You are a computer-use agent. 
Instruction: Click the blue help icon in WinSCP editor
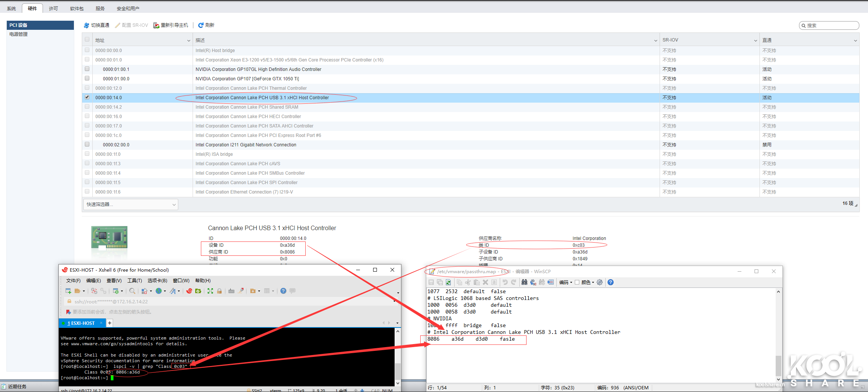point(611,282)
